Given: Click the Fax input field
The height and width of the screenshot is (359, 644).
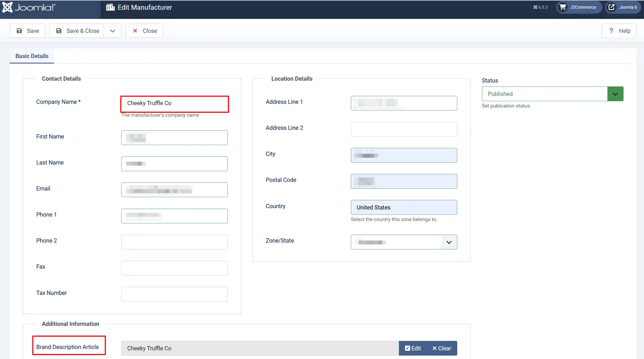Looking at the screenshot, I should pos(174,268).
